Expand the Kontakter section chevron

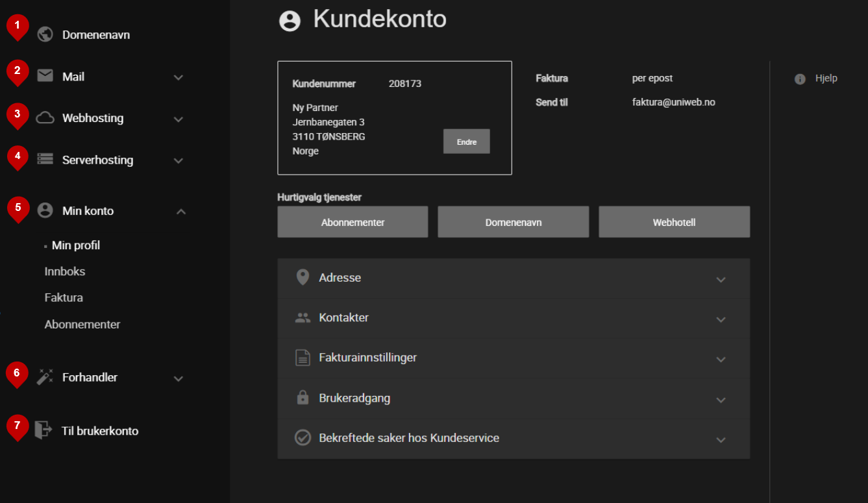[721, 320]
